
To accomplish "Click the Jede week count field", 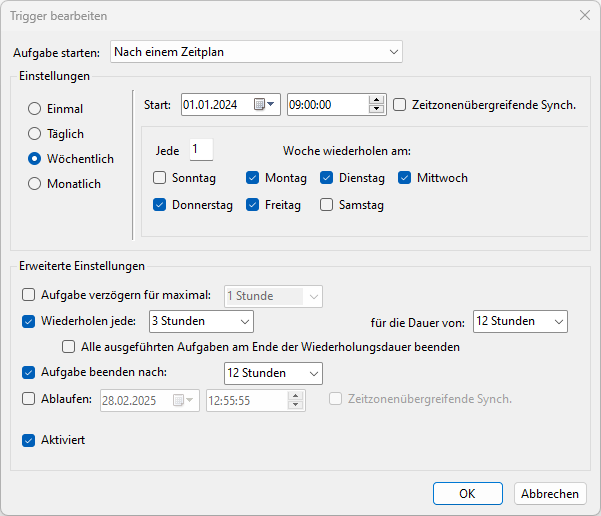I will click(x=201, y=149).
